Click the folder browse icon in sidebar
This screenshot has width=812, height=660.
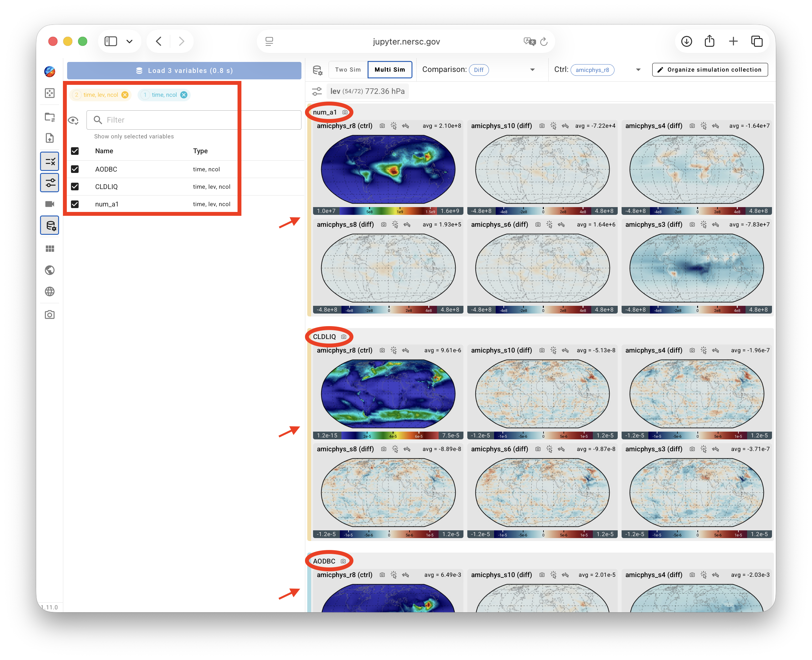(50, 117)
